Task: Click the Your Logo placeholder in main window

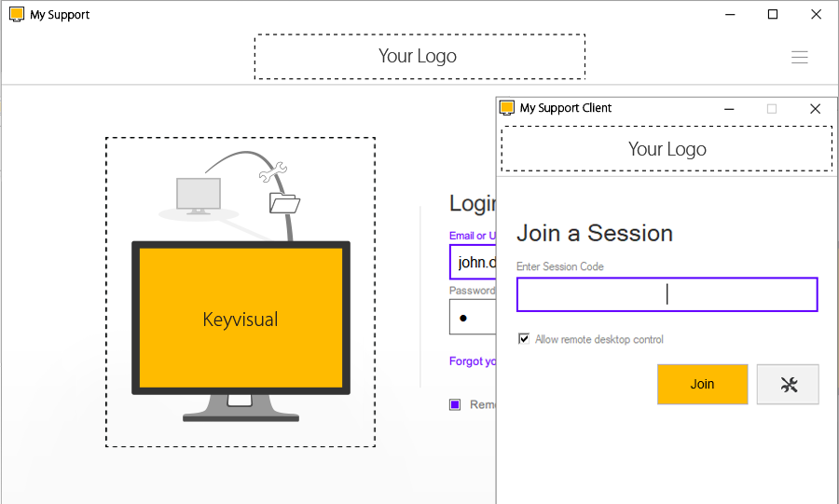Action: 419,57
